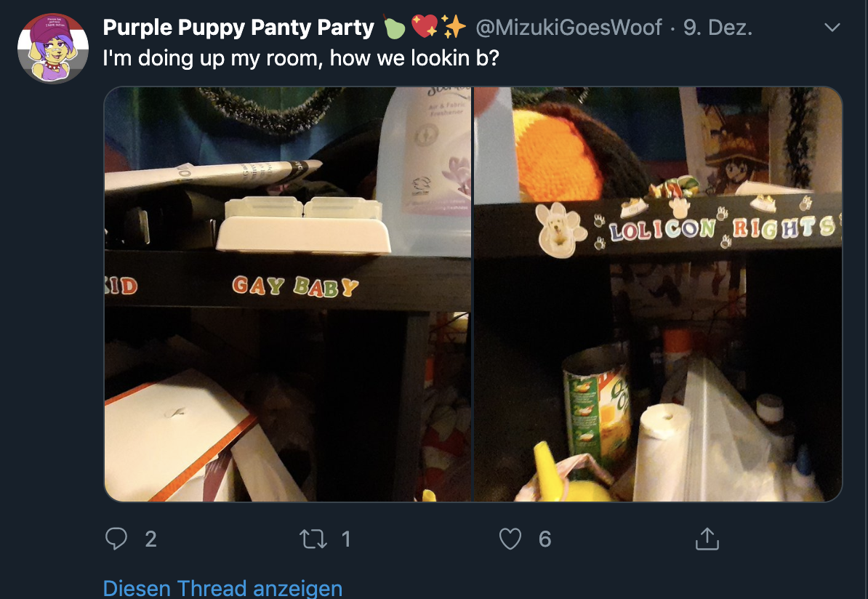Viewport: 868px width, 599px height.
Task: Click the Diesen Thread anzeigen link
Action: click(222, 588)
